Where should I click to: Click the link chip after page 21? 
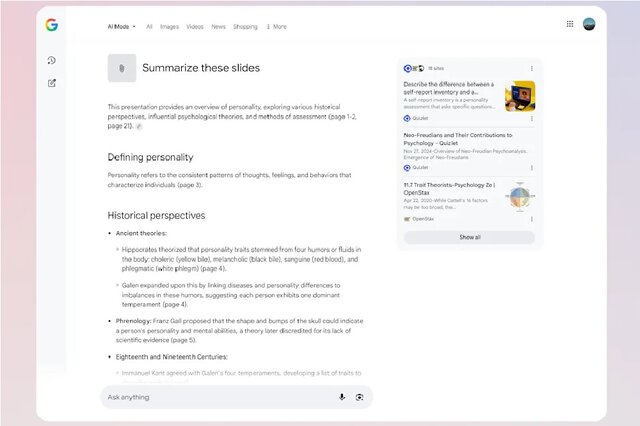pos(139,126)
